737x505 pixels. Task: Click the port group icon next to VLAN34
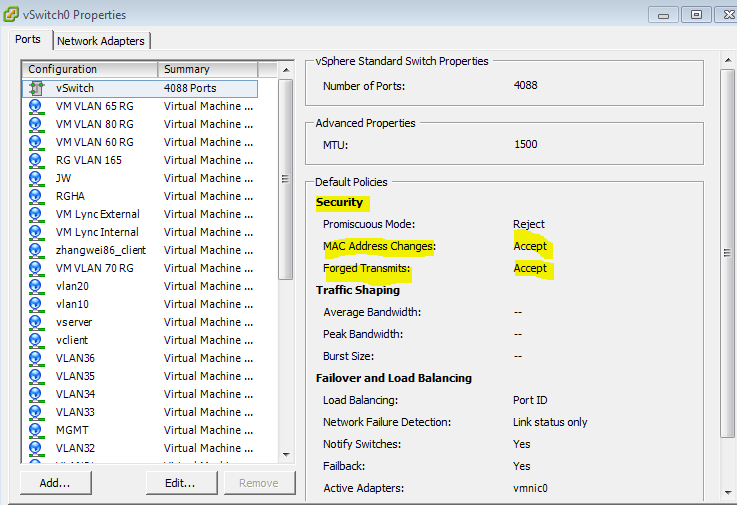(36, 394)
